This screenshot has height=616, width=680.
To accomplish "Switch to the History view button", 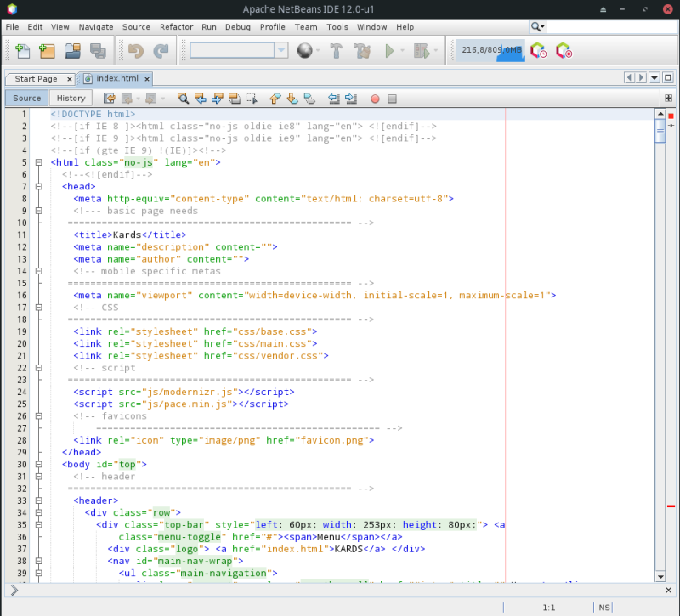I will tap(70, 98).
